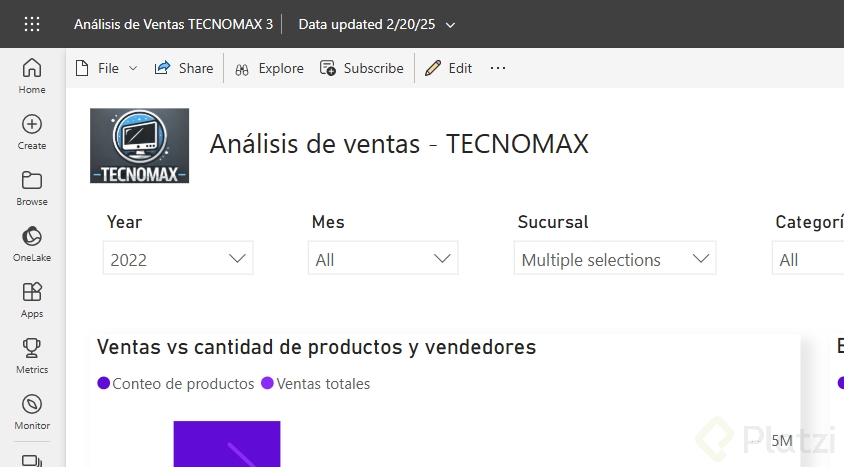
Task: Click the Create plus icon
Action: pyautogui.click(x=32, y=131)
